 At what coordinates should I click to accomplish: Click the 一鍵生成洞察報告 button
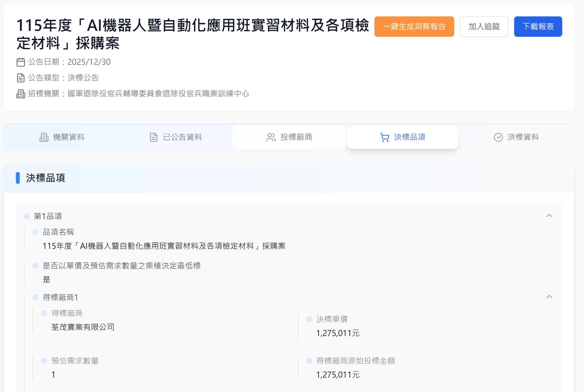[414, 26]
